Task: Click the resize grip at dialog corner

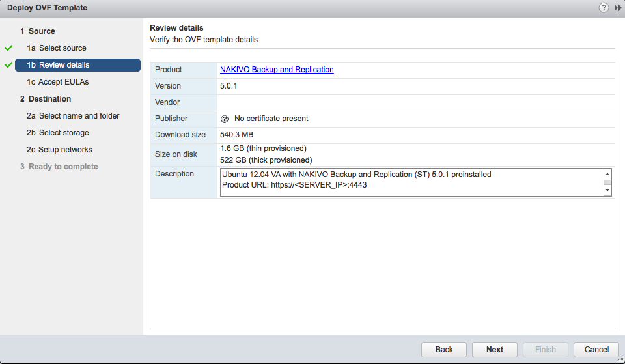Action: [620, 359]
